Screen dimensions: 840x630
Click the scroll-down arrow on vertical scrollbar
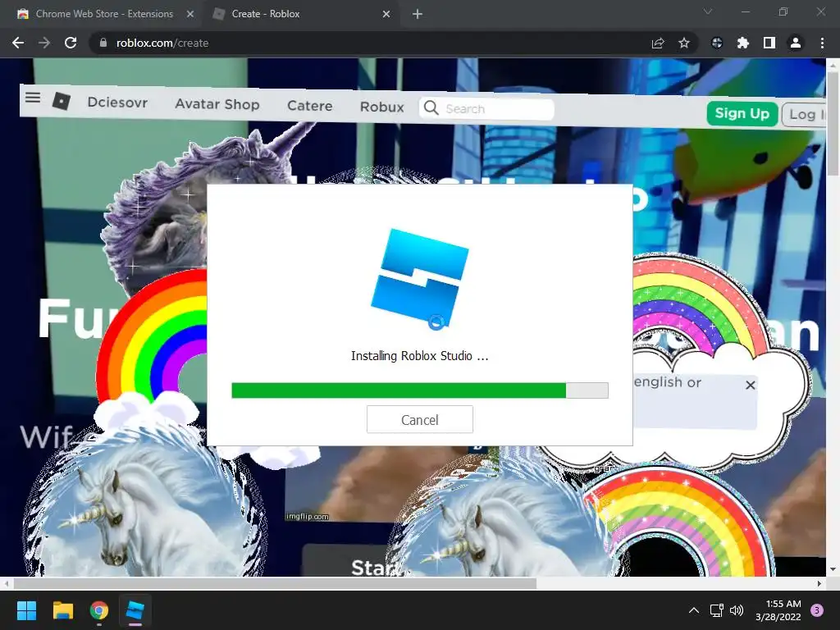(833, 569)
